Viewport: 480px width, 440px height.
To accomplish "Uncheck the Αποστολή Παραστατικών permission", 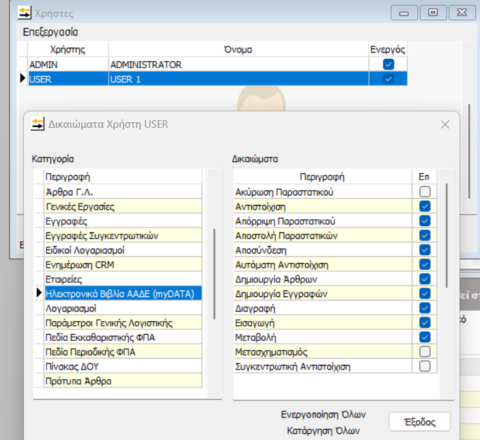I will pyautogui.click(x=425, y=235).
